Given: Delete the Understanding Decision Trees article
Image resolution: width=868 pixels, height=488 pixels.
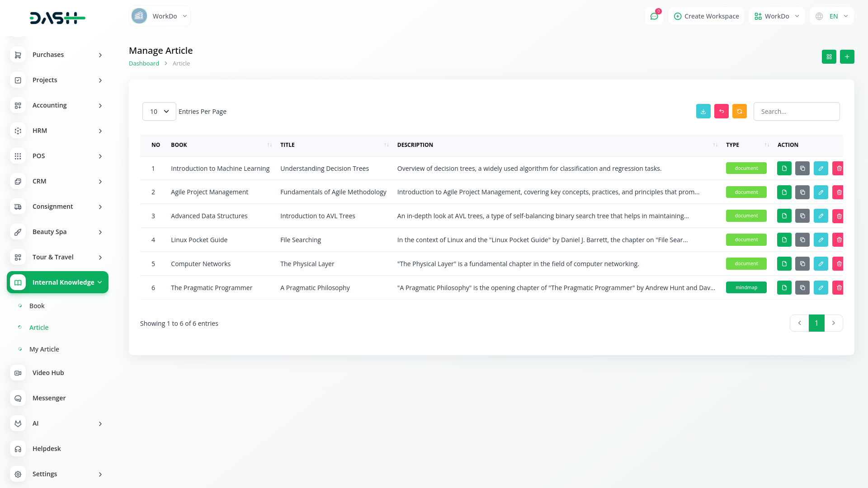Looking at the screenshot, I should 839,169.
